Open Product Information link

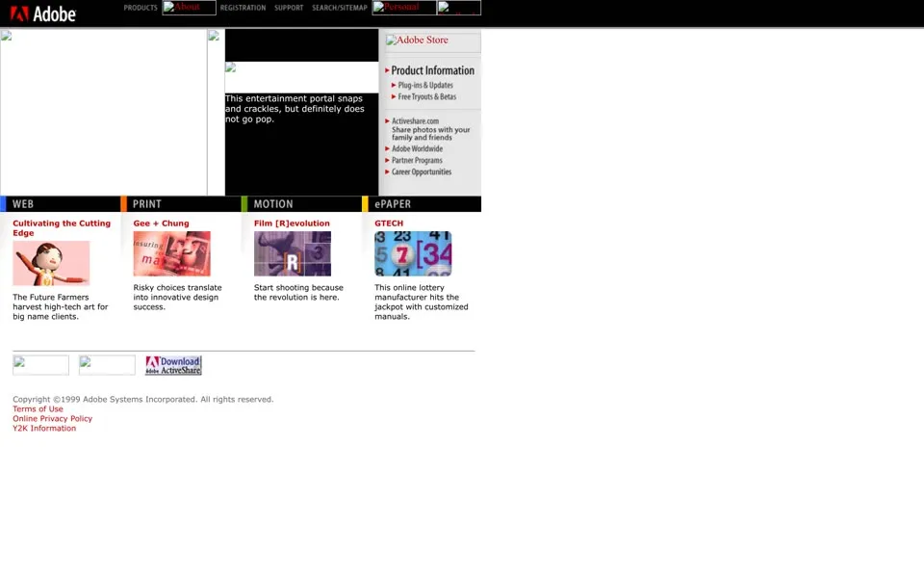pos(432,70)
